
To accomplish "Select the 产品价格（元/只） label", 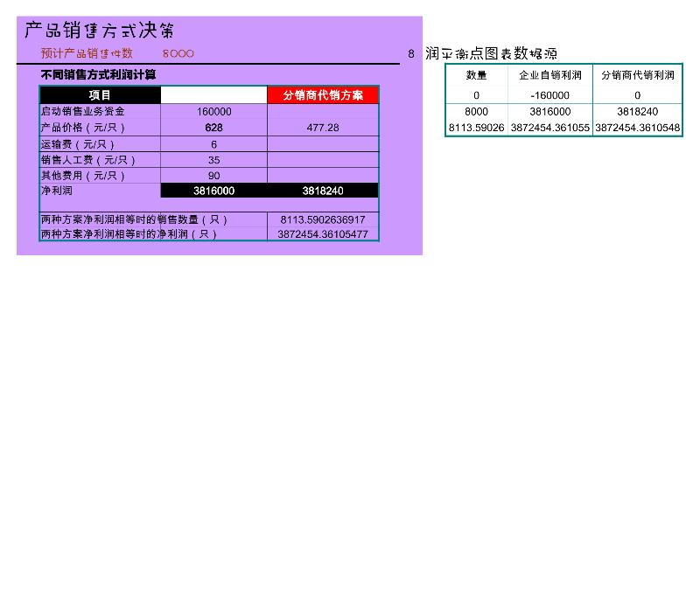I will point(82,128).
